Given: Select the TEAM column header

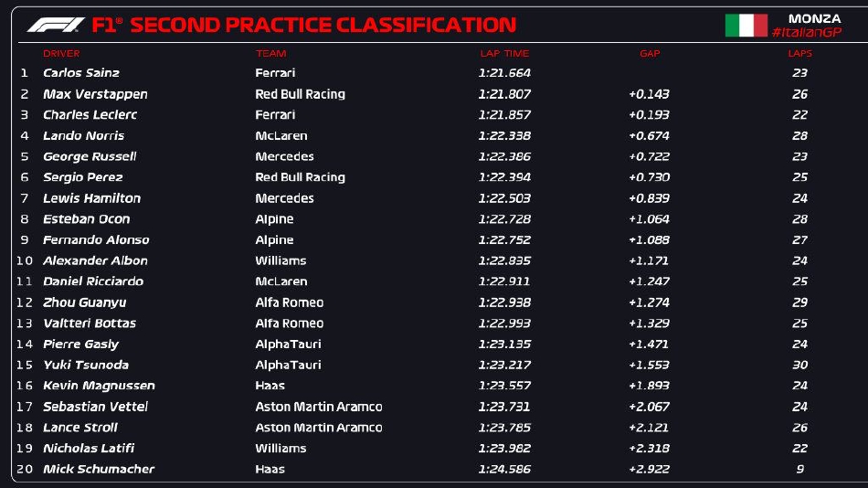Looking at the screenshot, I should (271, 54).
